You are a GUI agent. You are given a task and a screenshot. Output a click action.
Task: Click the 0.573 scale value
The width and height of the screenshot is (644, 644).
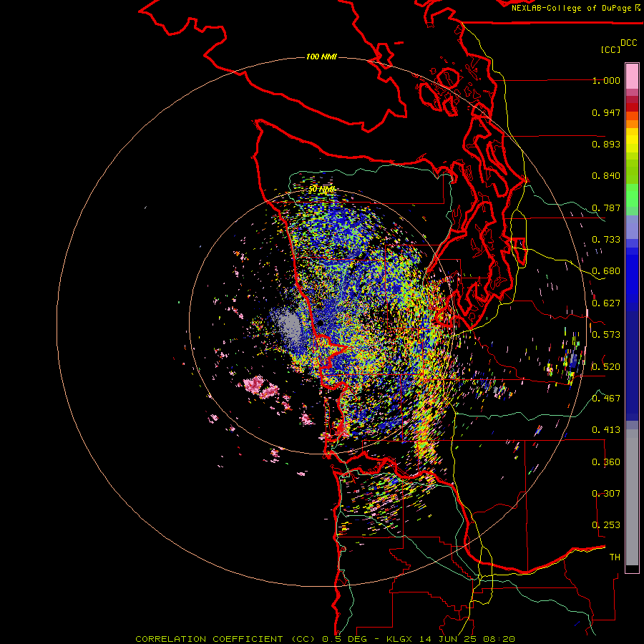606,335
